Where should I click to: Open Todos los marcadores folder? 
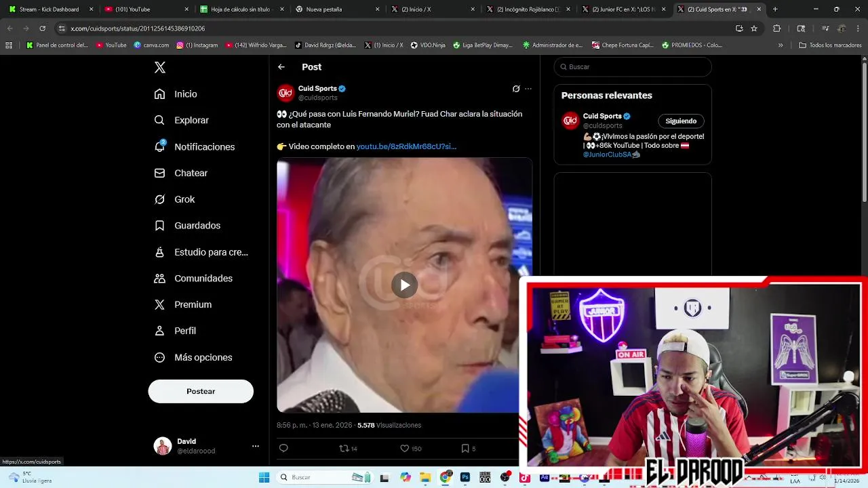[x=830, y=45]
